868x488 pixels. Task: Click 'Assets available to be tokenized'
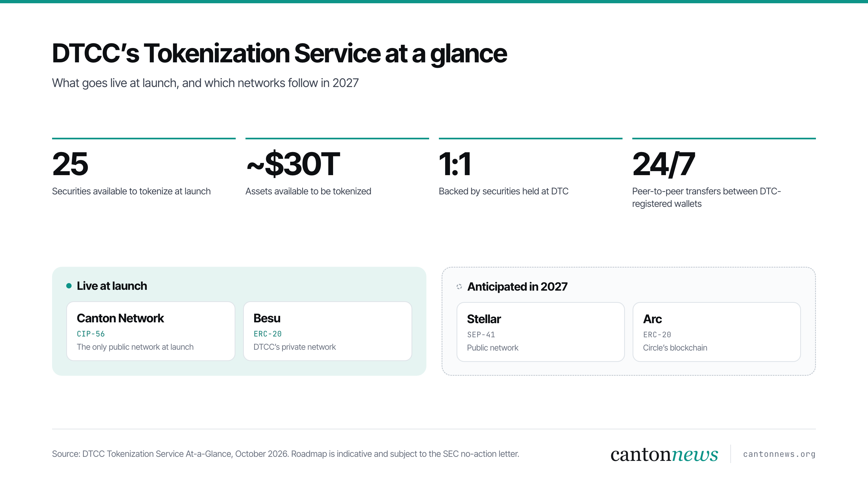(308, 191)
